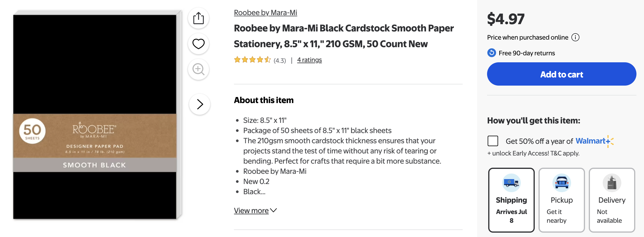Click the share product icon
Image resolution: width=644 pixels, height=237 pixels.
pyautogui.click(x=198, y=18)
